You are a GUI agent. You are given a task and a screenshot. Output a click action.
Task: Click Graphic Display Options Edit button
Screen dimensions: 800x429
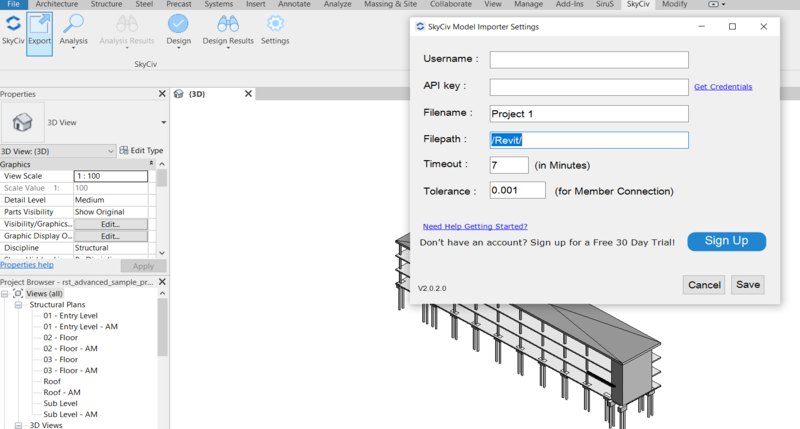[x=110, y=236]
